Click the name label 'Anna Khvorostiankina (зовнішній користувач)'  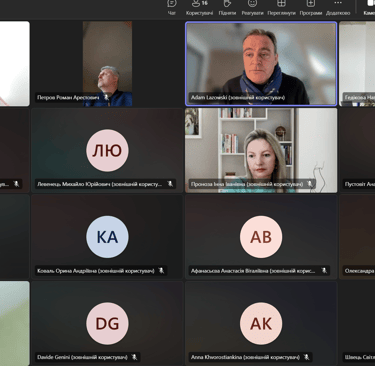[x=245, y=357]
